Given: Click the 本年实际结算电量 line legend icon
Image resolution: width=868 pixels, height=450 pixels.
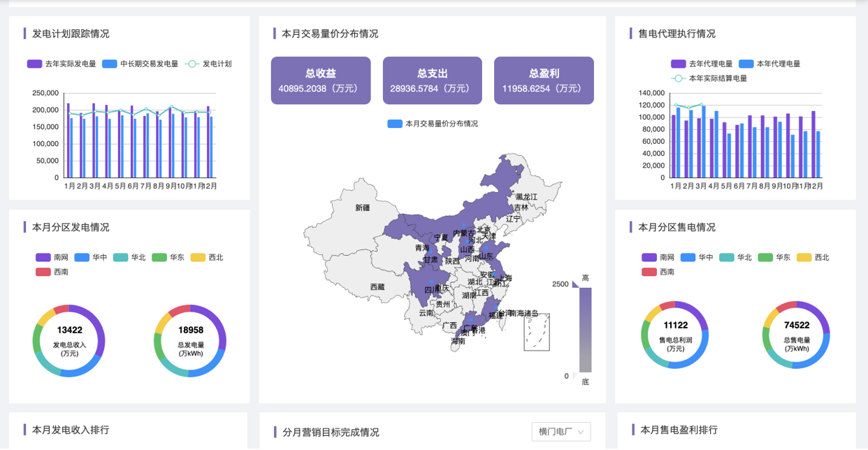Looking at the screenshot, I should click(678, 78).
